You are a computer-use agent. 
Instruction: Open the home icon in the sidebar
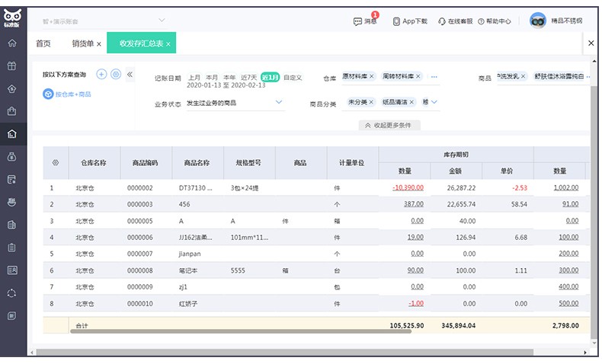click(12, 43)
